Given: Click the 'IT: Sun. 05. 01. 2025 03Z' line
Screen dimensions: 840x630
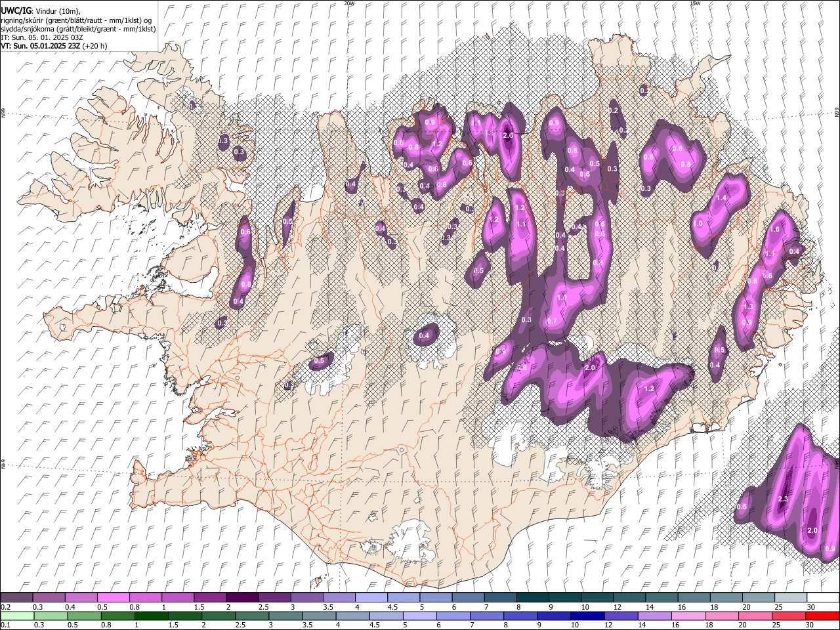Looking at the screenshot, I should click(x=42, y=37).
